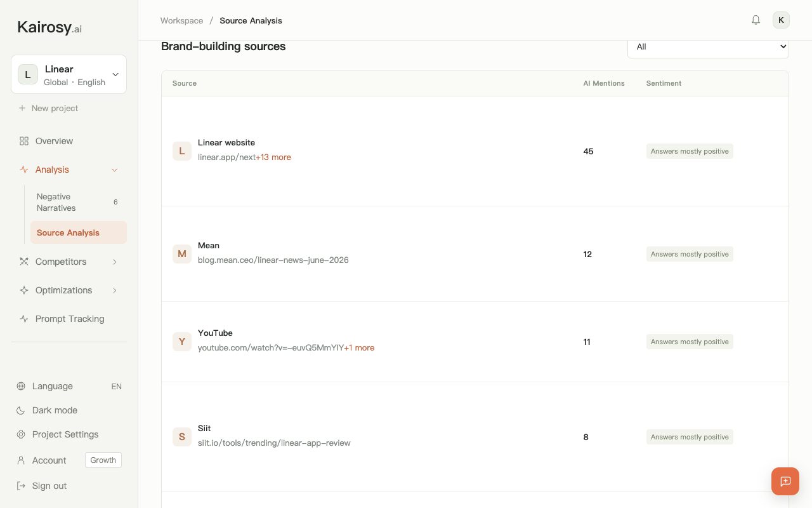Click the Sign out arrow icon
This screenshot has width=812, height=508.
(x=21, y=486)
